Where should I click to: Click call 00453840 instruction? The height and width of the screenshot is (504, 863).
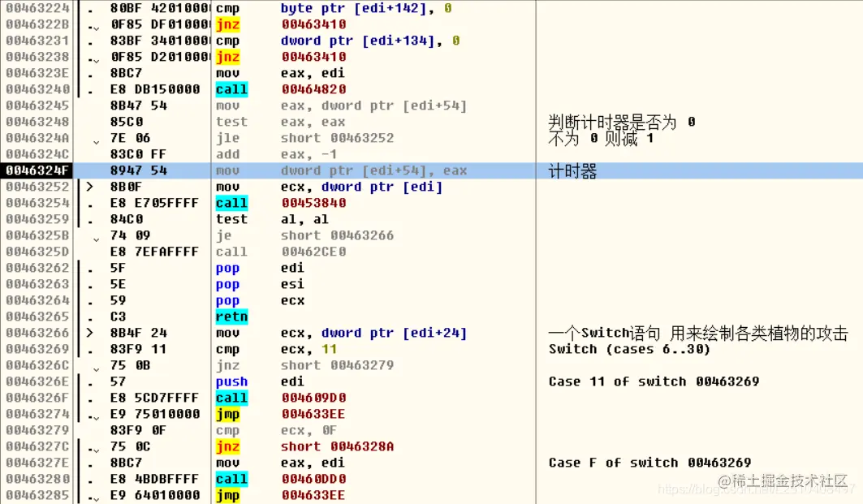click(281, 203)
